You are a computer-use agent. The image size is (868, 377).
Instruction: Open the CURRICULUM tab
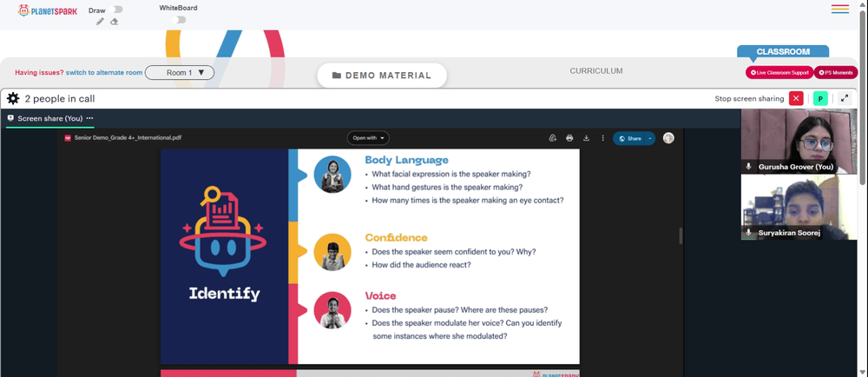pos(596,71)
